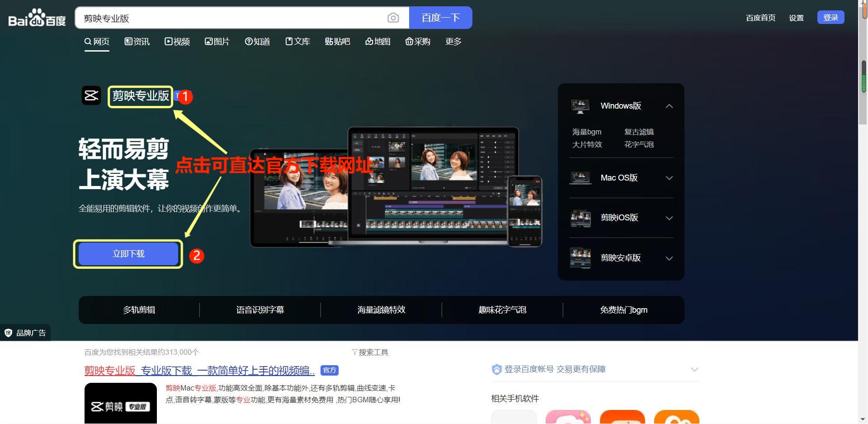The image size is (868, 424).
Task: Open the 更多 search categories menu
Action: pyautogui.click(x=453, y=41)
